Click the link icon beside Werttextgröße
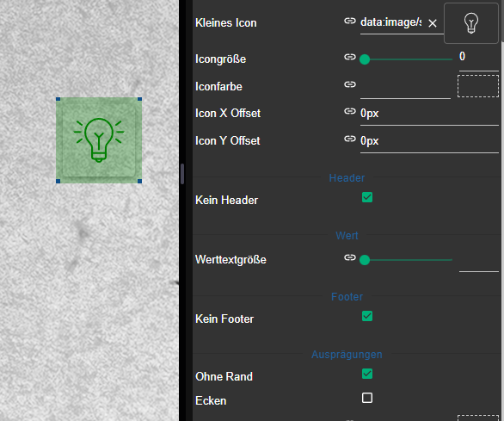This screenshot has height=421, width=504. click(x=350, y=257)
